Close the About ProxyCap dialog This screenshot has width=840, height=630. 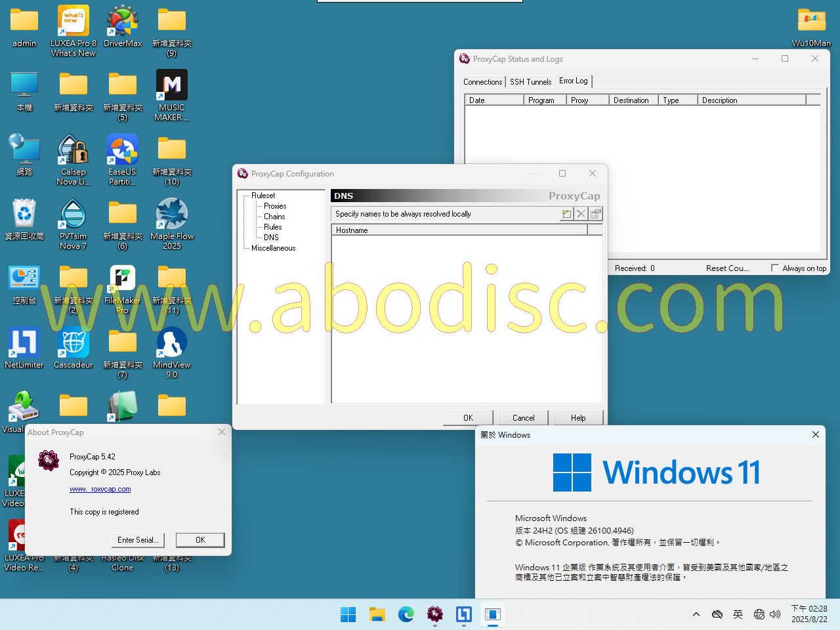(222, 432)
